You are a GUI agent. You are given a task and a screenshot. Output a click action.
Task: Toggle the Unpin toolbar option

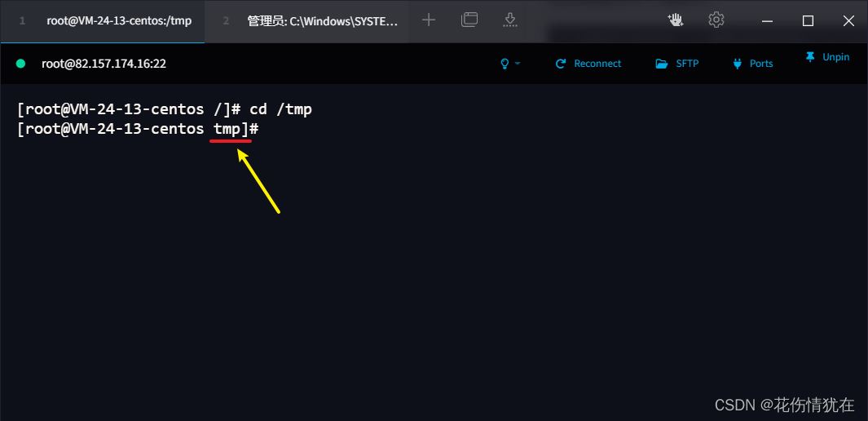click(835, 57)
